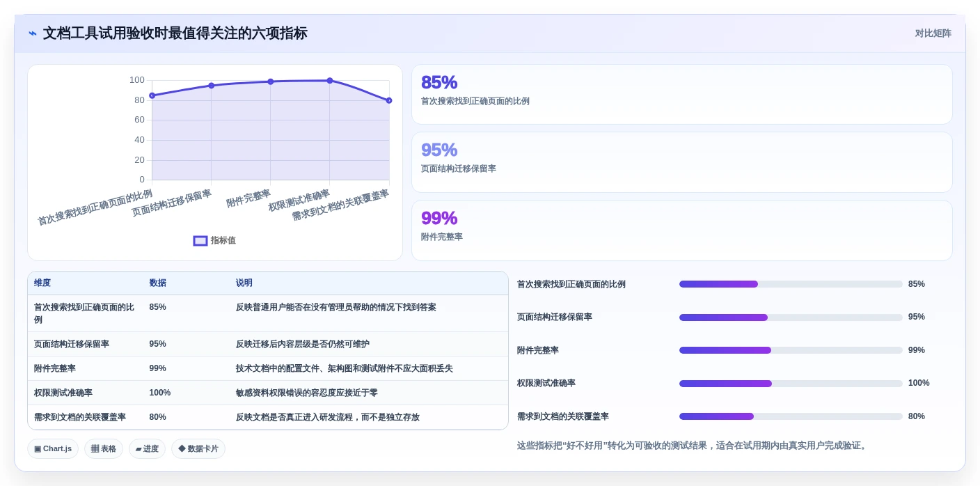The width and height of the screenshot is (980, 486).
Task: Click the page title 文档工具试用验收时最值得关注的六项指标
Action: tap(175, 33)
